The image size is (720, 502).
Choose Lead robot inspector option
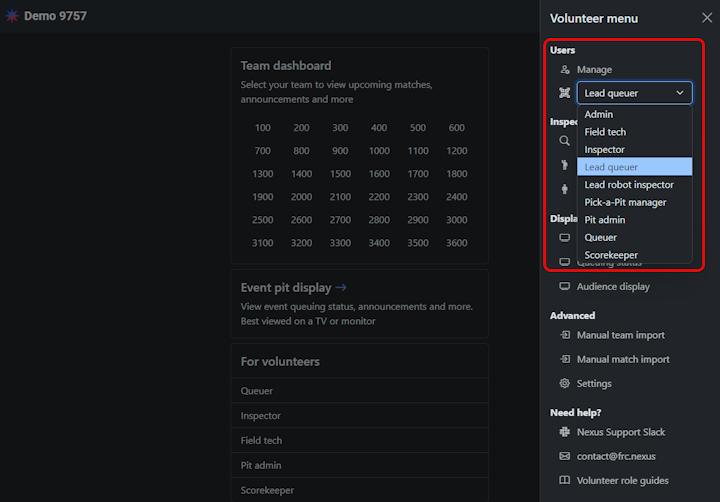tap(629, 185)
